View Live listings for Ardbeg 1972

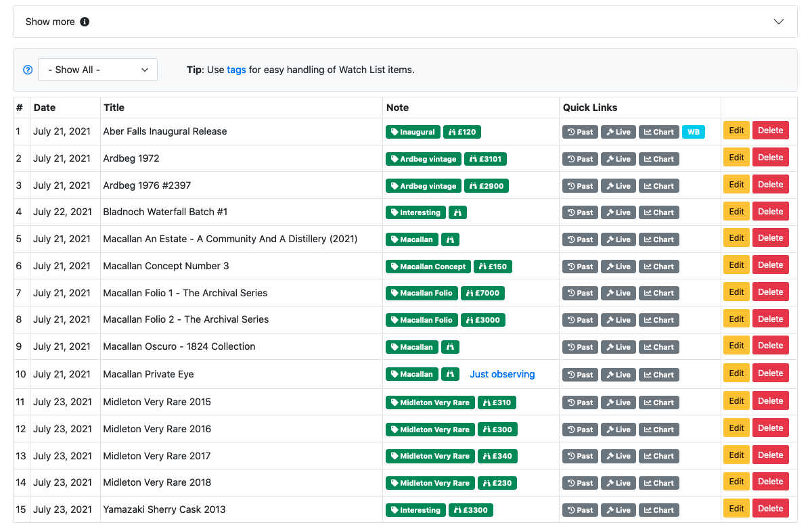(x=618, y=158)
